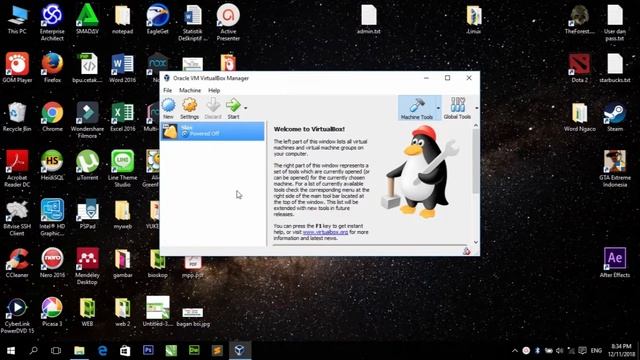
Task: Select the This PC desktop icon
Action: pyautogui.click(x=17, y=19)
